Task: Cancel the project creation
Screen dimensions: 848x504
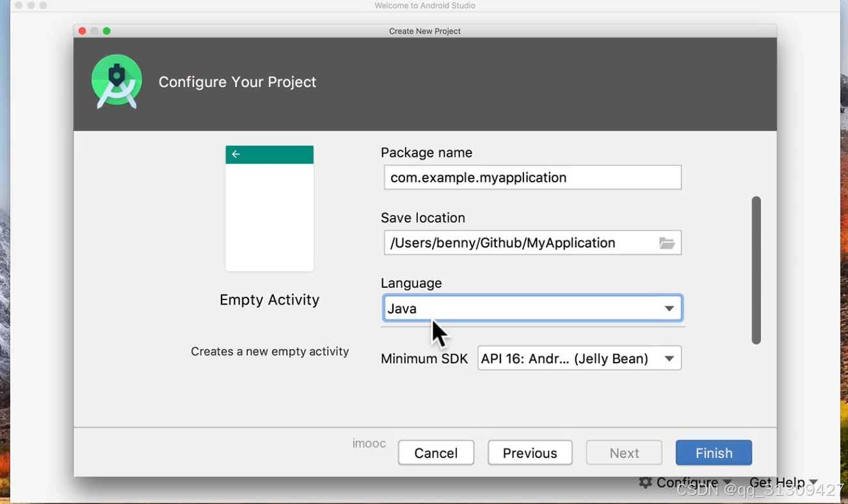Action: point(436,452)
